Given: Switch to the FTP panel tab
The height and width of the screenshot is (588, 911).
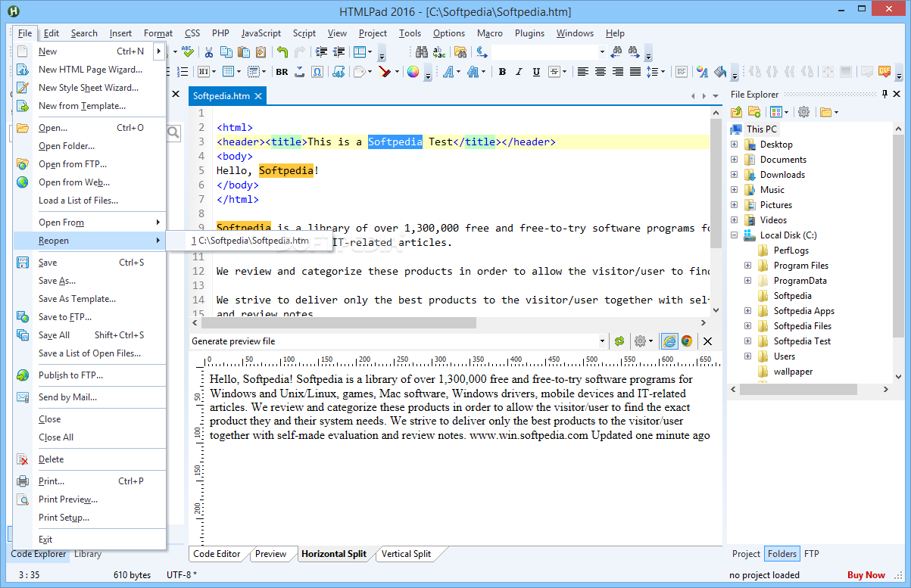Looking at the screenshot, I should pos(811,554).
